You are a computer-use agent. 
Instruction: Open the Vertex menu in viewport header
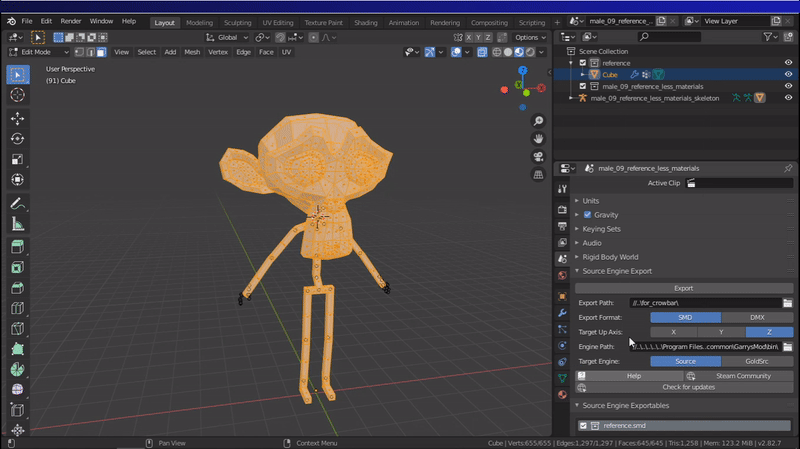(x=218, y=52)
